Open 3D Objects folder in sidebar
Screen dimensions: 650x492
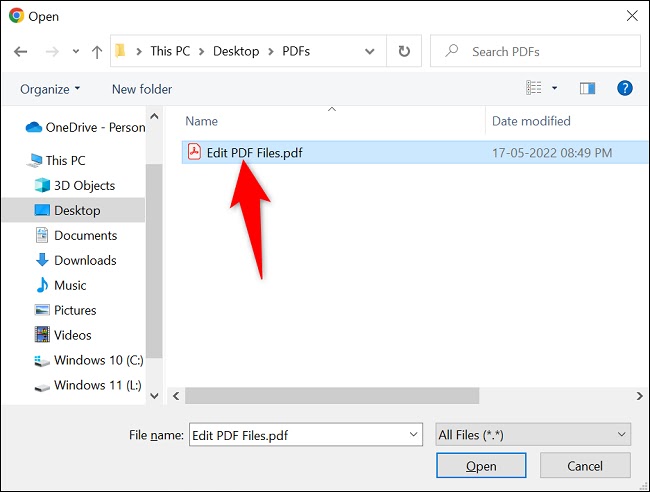(75, 185)
